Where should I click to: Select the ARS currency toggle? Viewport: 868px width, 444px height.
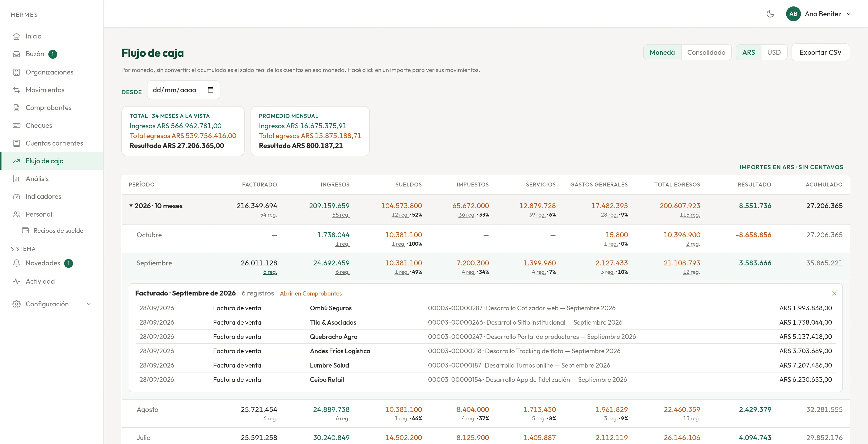tap(748, 52)
